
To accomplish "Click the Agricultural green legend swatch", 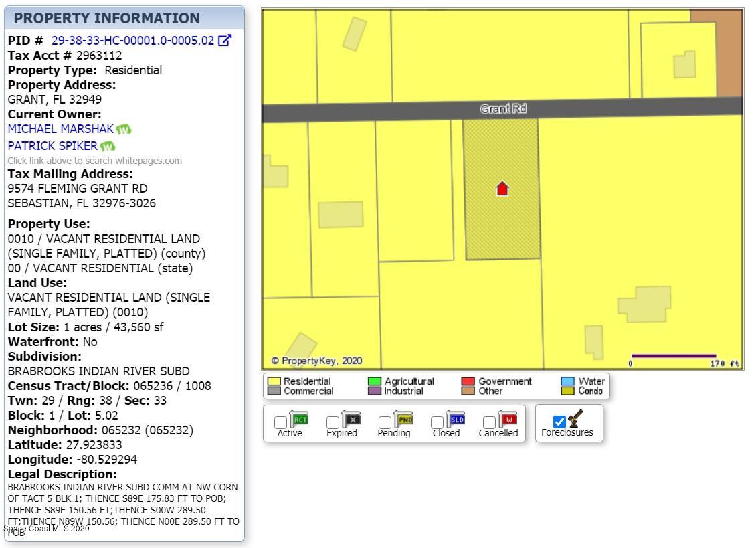I will click(x=375, y=381).
